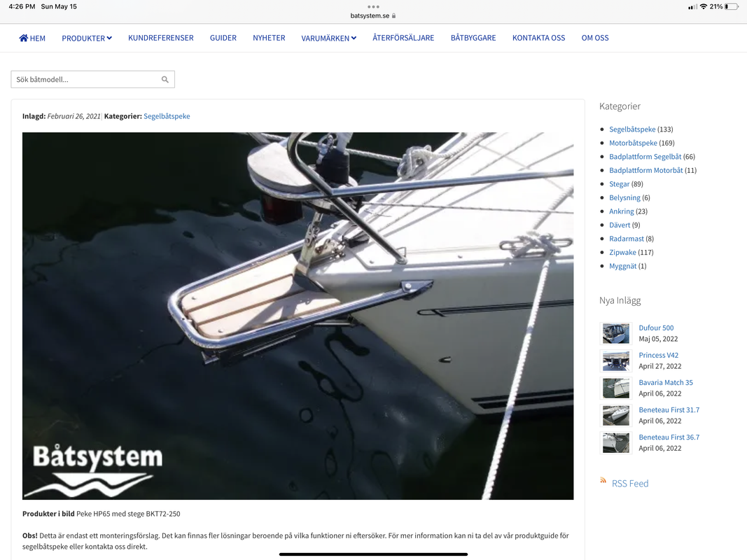The height and width of the screenshot is (560, 747).
Task: Click the text Peke HP65 med stege BKT72-250
Action: click(128, 514)
